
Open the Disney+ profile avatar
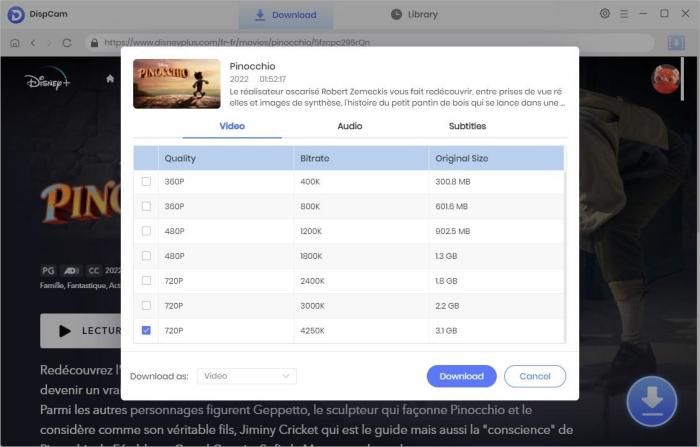(x=665, y=79)
